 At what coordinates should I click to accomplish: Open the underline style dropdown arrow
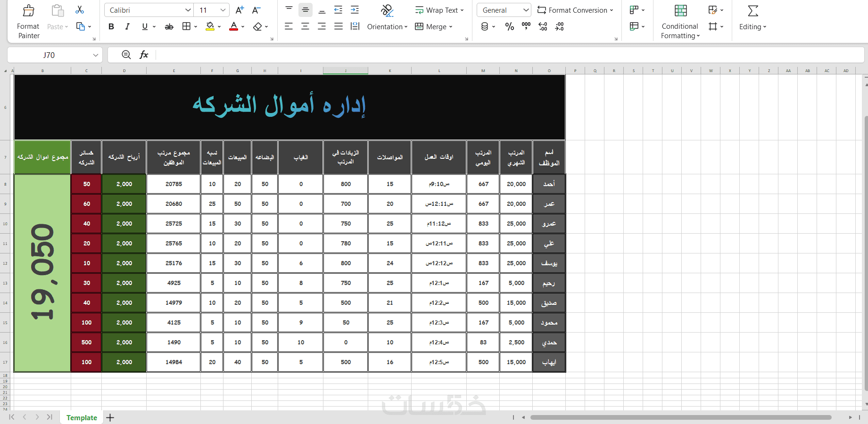pyautogui.click(x=154, y=27)
